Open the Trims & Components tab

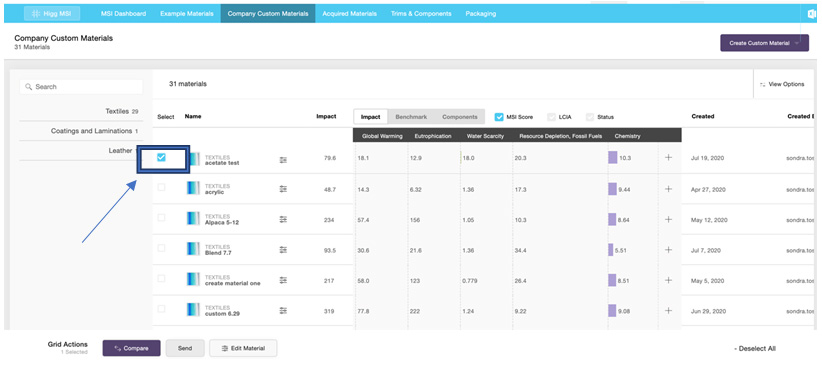coord(421,14)
